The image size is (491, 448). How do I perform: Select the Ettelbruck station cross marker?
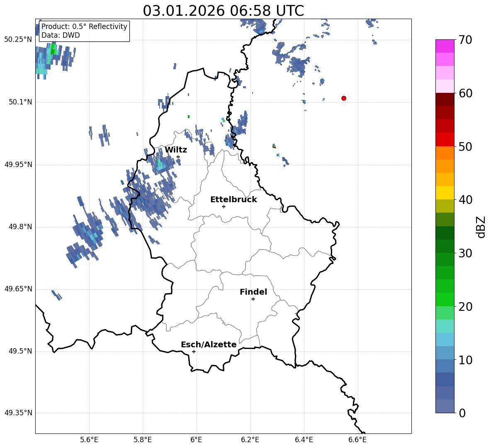tap(224, 206)
